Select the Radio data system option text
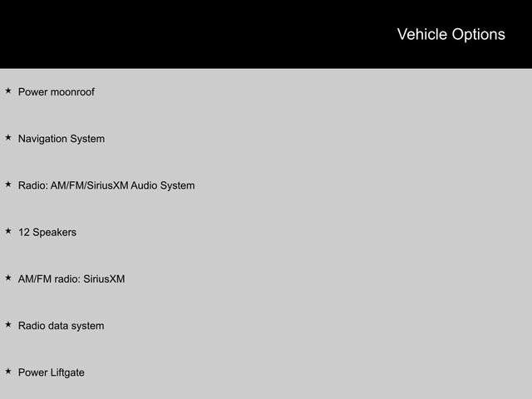This screenshot has height=399, width=532. (x=62, y=326)
